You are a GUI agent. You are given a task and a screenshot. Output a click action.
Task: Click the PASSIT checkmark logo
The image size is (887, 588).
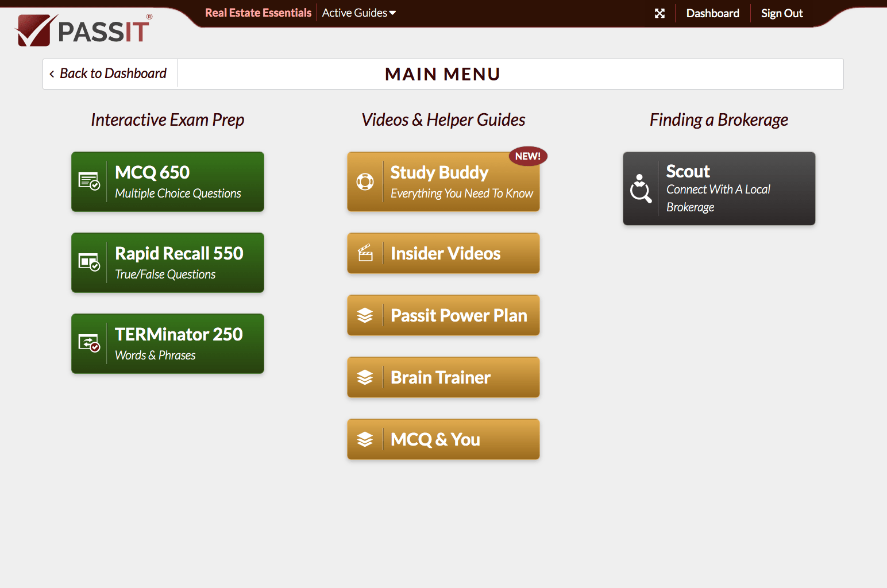(x=83, y=30)
